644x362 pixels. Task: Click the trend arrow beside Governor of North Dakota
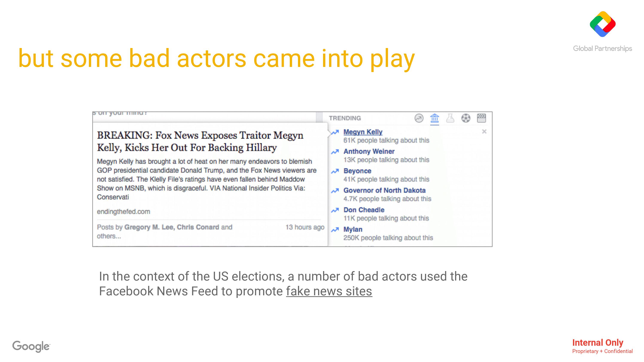335,191
